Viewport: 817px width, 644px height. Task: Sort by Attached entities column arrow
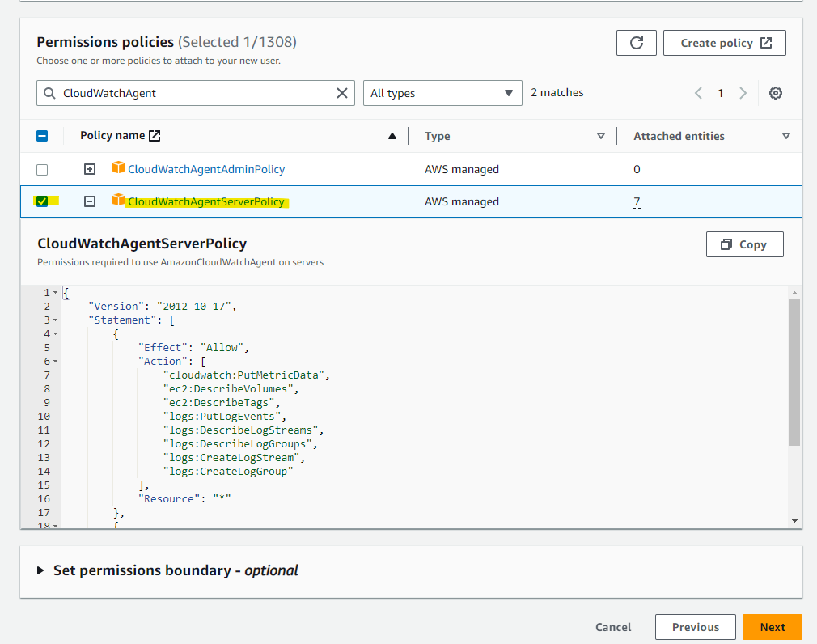click(x=786, y=136)
